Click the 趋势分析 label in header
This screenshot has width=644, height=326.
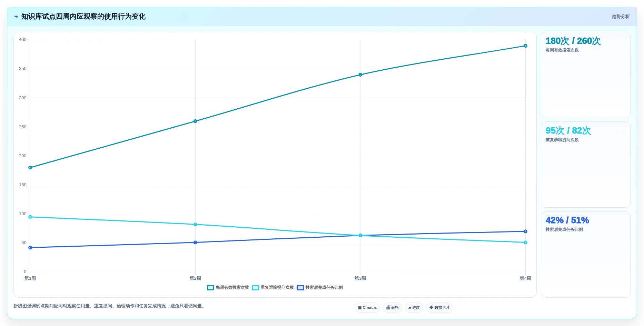pos(621,17)
